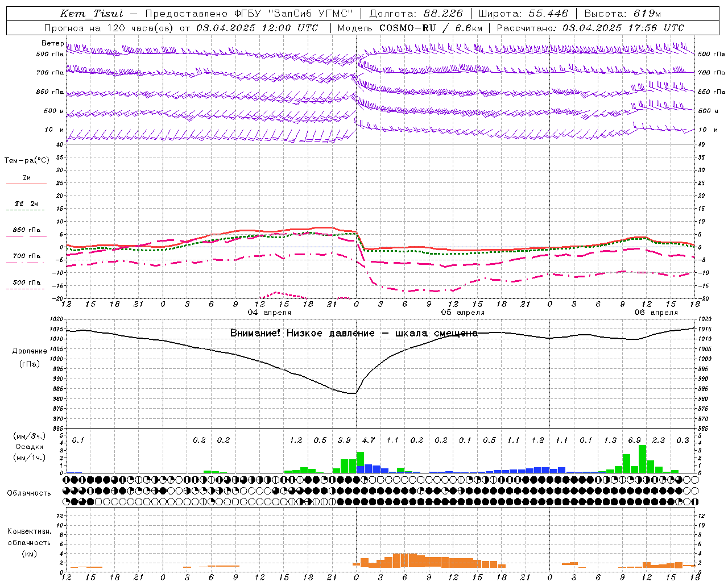Screen dimensions: 728x582
Task: Click the 700 гПа temperature legend entry
Action: click(27, 256)
